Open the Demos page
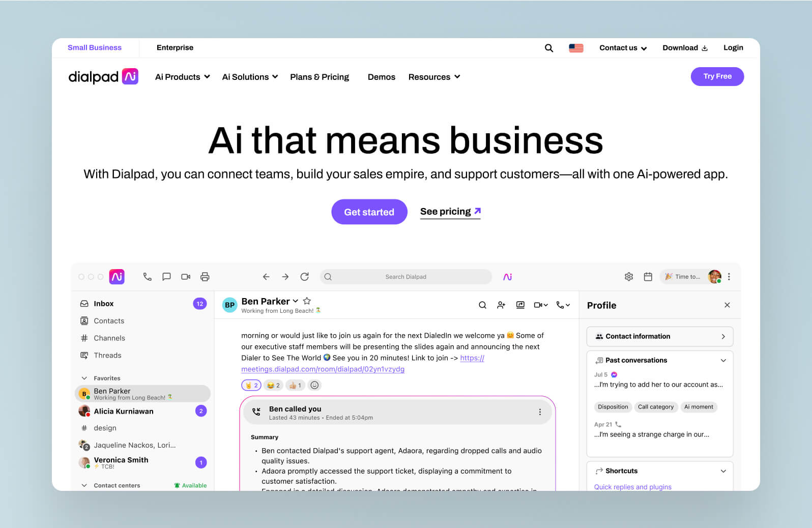 (382, 77)
